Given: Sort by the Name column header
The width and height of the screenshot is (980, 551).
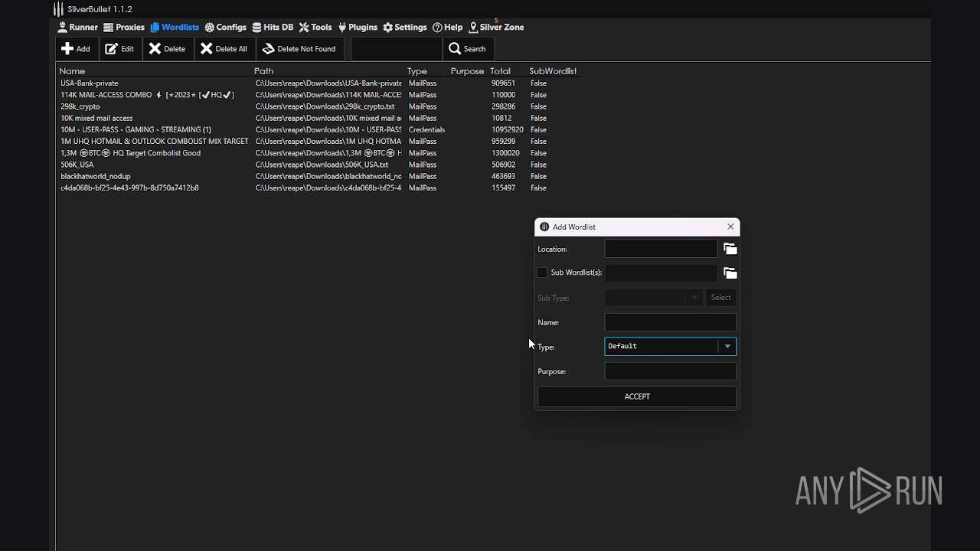Looking at the screenshot, I should pos(73,71).
